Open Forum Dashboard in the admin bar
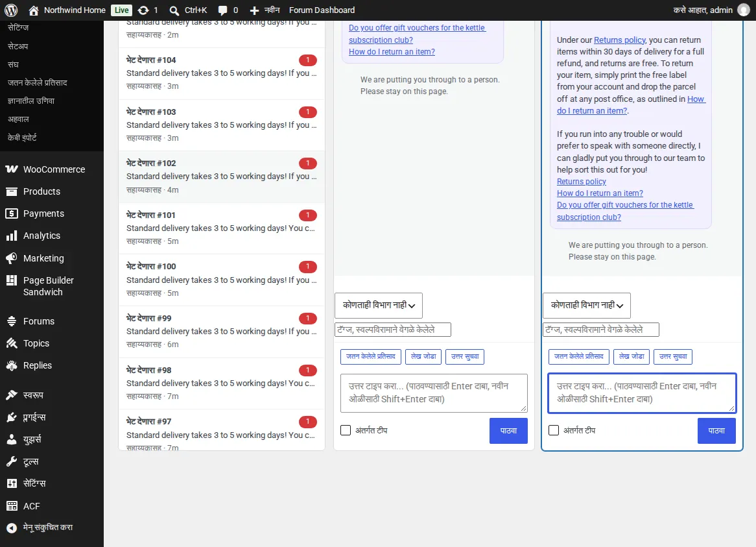756x547 pixels. coord(322,10)
